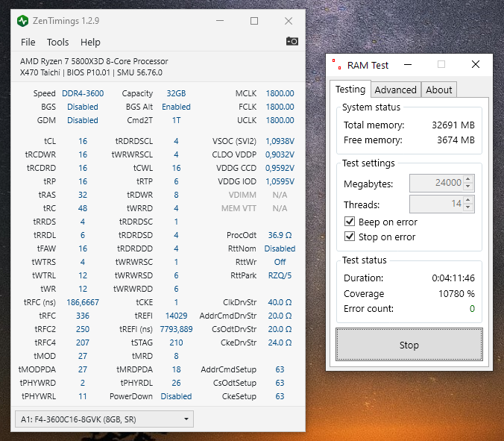This screenshot has height=441, width=504.
Task: Click the PowerDown Disabled value
Action: pos(176,397)
